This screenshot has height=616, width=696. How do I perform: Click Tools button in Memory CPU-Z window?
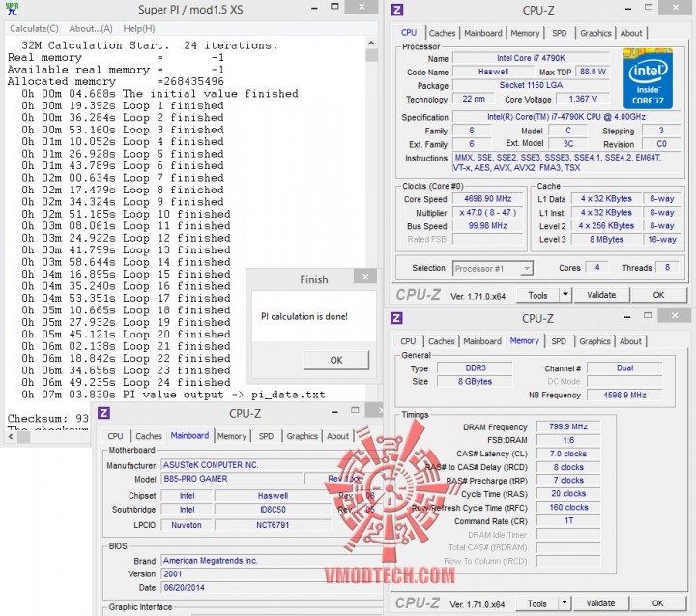coord(536,603)
